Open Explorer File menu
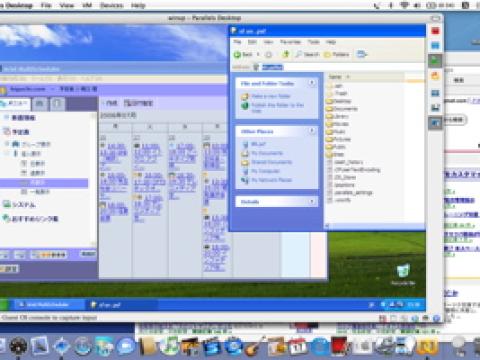 tap(237, 42)
